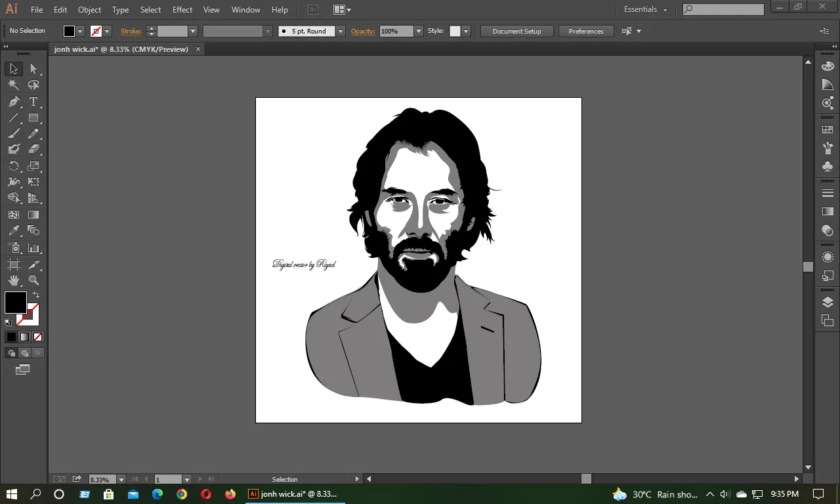The width and height of the screenshot is (840, 504).
Task: Select the Rectangle tool
Action: click(33, 118)
